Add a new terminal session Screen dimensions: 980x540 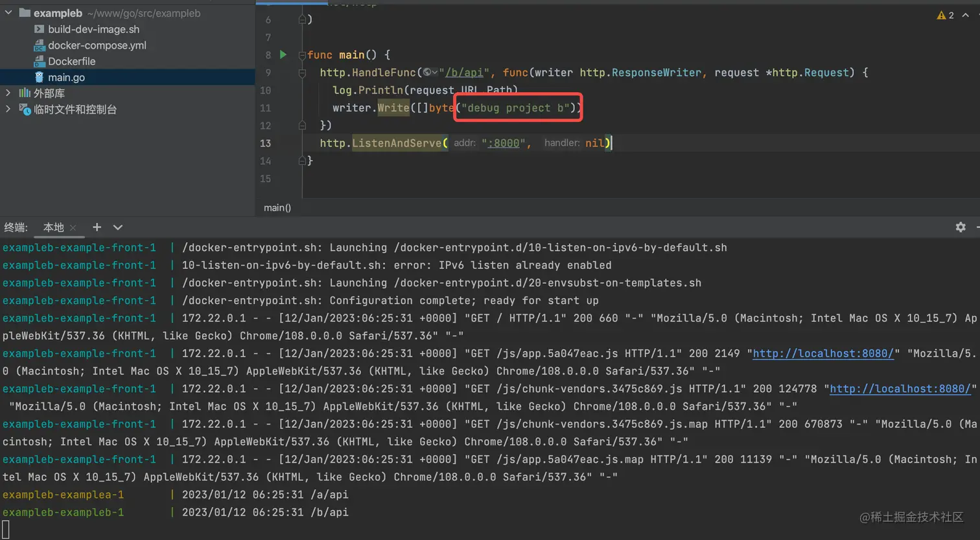(x=97, y=227)
